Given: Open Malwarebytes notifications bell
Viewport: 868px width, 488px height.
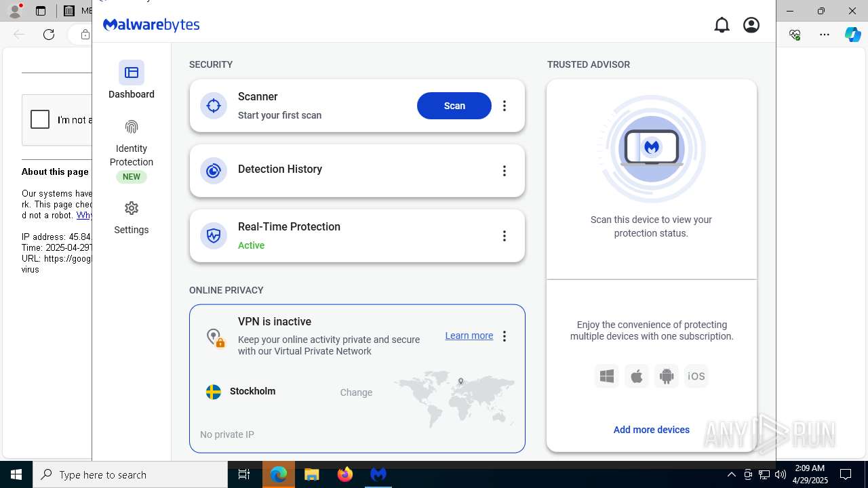Looking at the screenshot, I should pos(722,25).
